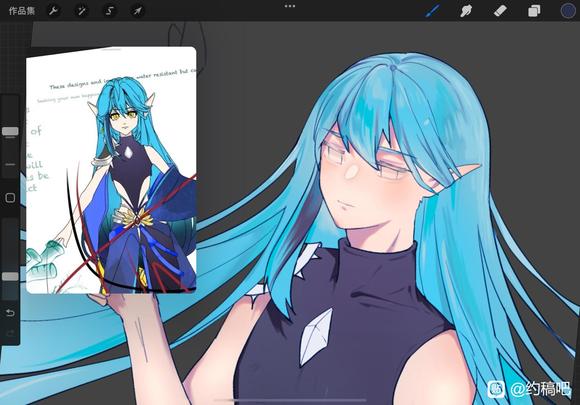Click the brush size slider handle
Screen dimensions: 580x405
10,131
